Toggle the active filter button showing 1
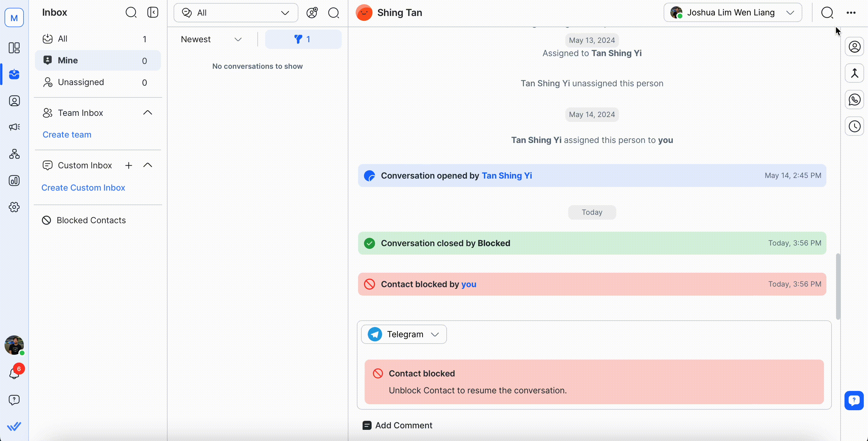 (303, 40)
